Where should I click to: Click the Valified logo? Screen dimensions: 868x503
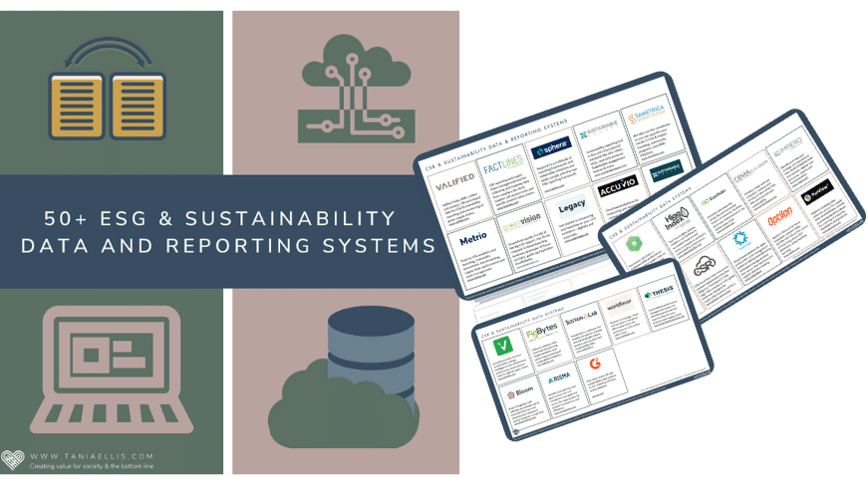455,181
